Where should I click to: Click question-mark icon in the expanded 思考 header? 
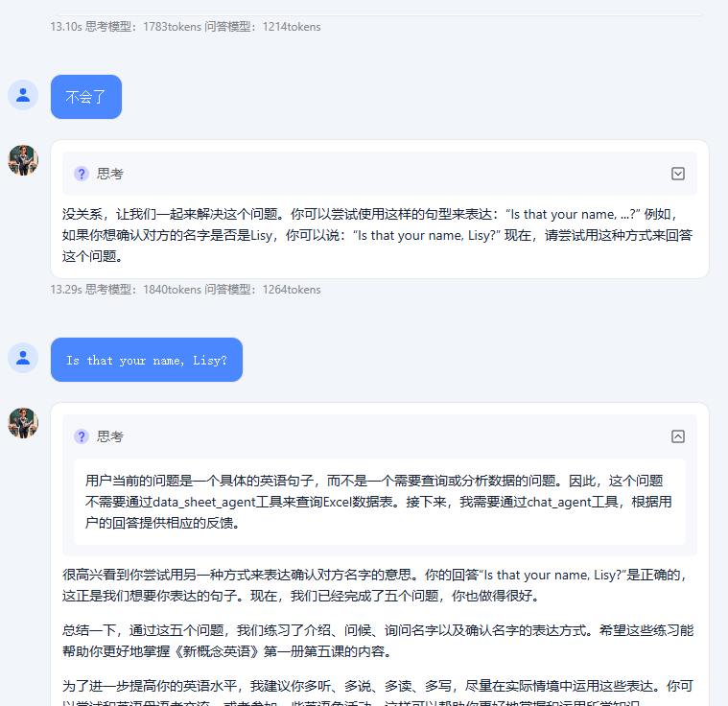pos(82,436)
